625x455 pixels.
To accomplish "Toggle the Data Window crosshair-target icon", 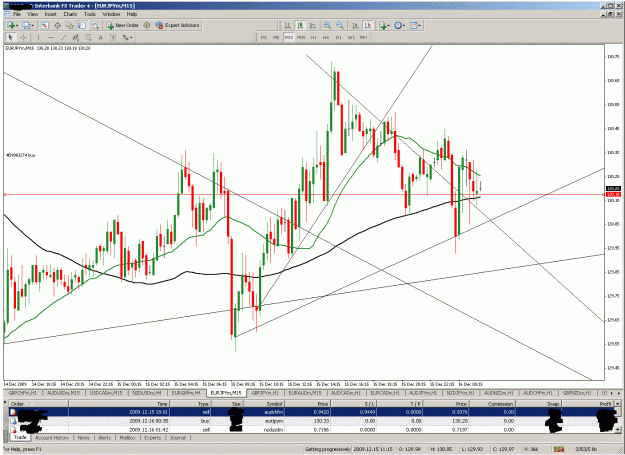I will [57, 25].
